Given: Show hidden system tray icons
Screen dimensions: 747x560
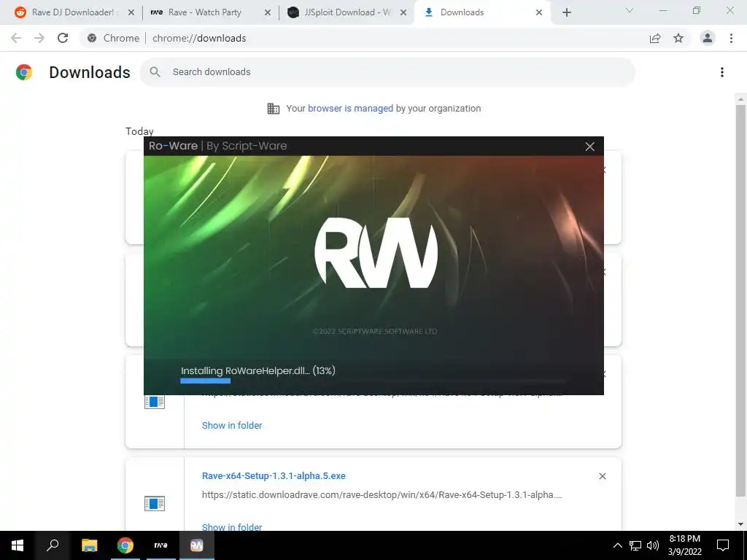Looking at the screenshot, I should [x=617, y=545].
